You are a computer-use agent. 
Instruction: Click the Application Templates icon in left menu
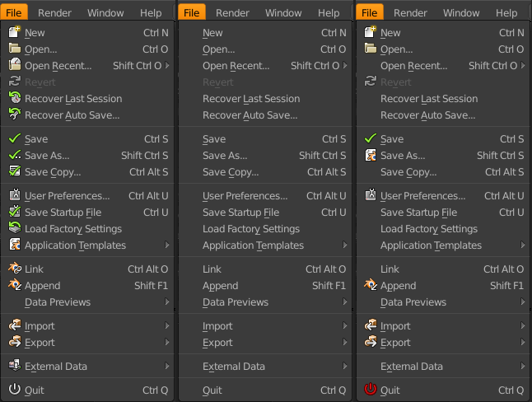[15, 245]
